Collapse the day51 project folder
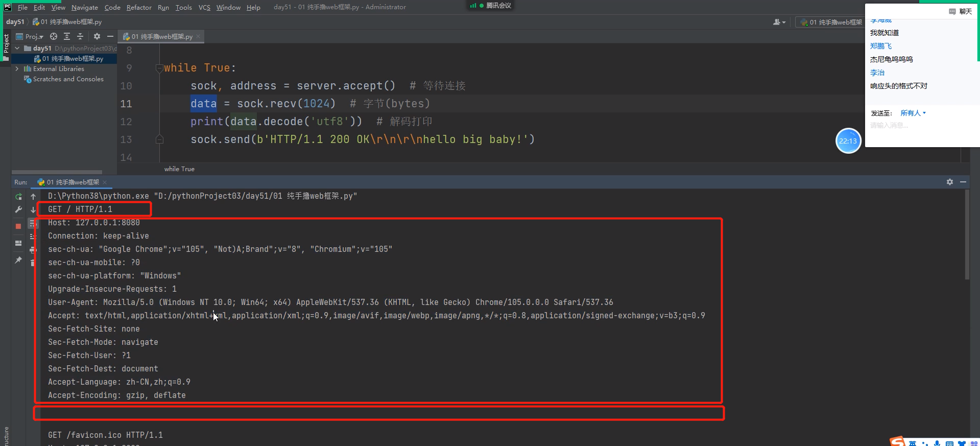The height and width of the screenshot is (446, 980). tap(17, 48)
